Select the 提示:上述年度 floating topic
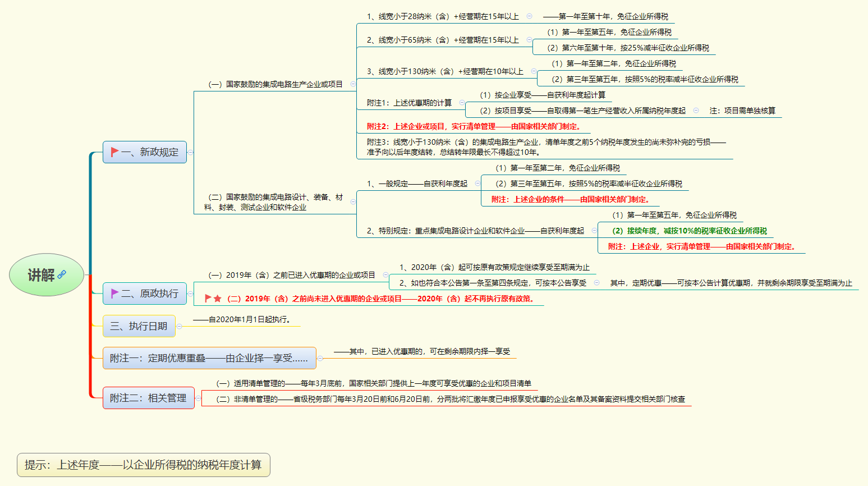Image resolution: width=868 pixels, height=486 pixels. pos(144,465)
